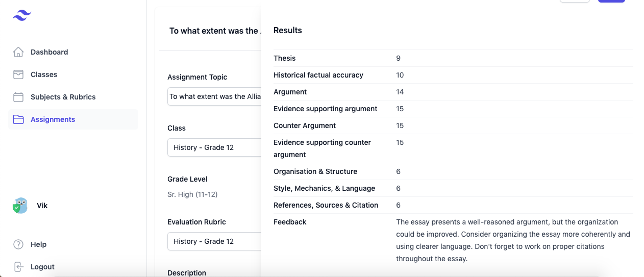Click the Help question mark icon

pyautogui.click(x=18, y=244)
